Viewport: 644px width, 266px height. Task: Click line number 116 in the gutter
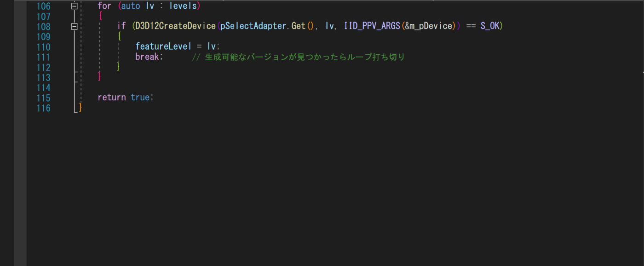click(x=43, y=108)
